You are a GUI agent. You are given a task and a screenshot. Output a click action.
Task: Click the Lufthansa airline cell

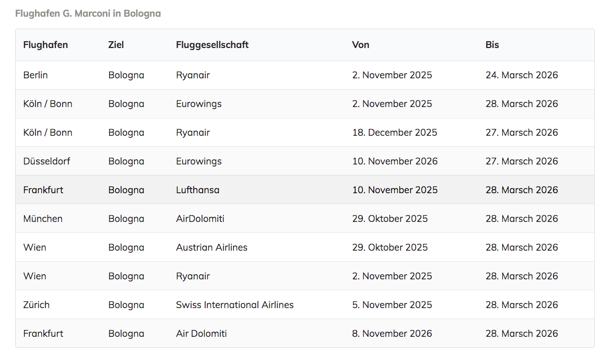(197, 190)
